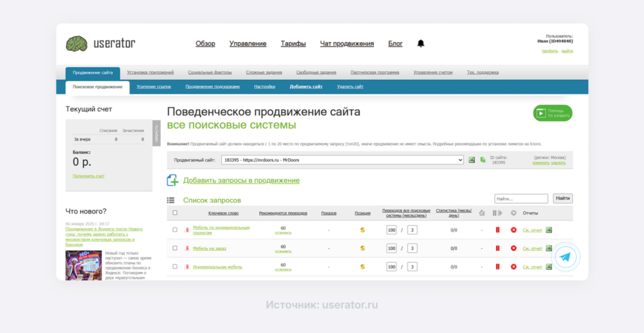Click the notification bell icon

[421, 43]
